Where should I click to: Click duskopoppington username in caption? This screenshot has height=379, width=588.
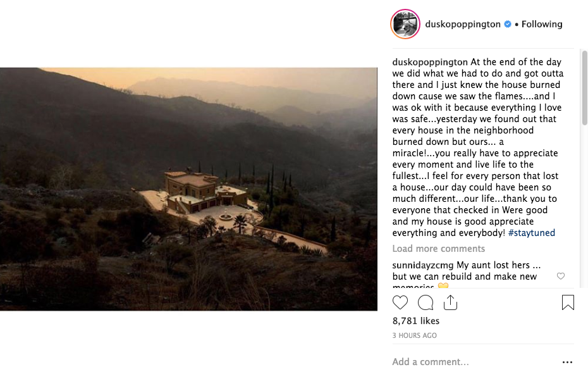tap(430, 62)
